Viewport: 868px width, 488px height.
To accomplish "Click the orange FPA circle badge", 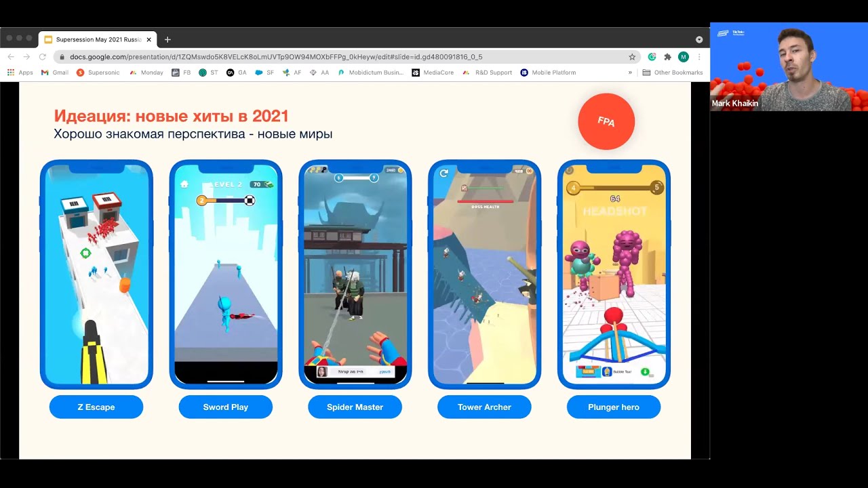I will pos(606,121).
